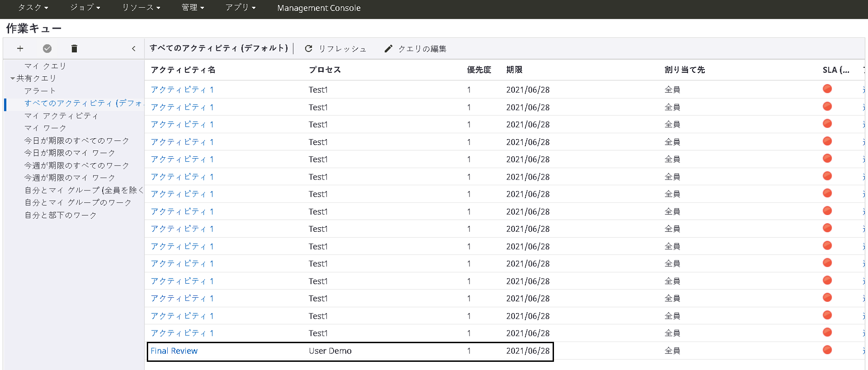This screenshot has height=370, width=868.
Task: Select 今日が期限のすべてのワーク query
Action: (77, 141)
